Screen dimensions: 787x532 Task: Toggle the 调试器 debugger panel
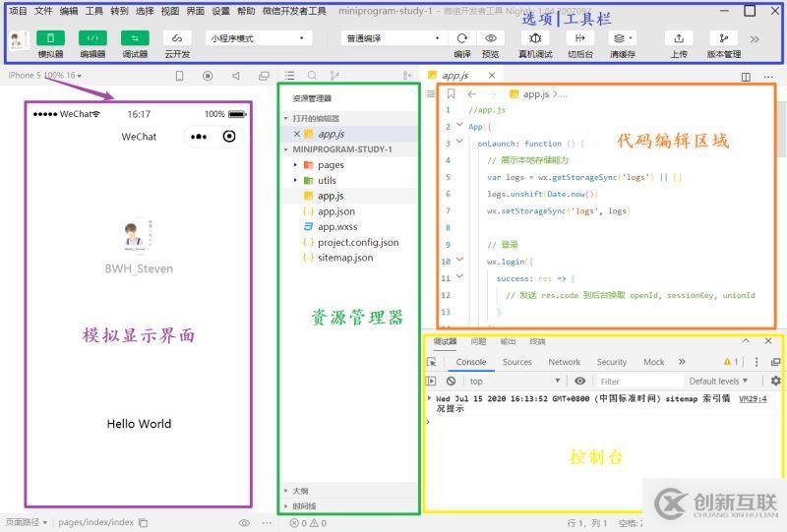tap(135, 37)
